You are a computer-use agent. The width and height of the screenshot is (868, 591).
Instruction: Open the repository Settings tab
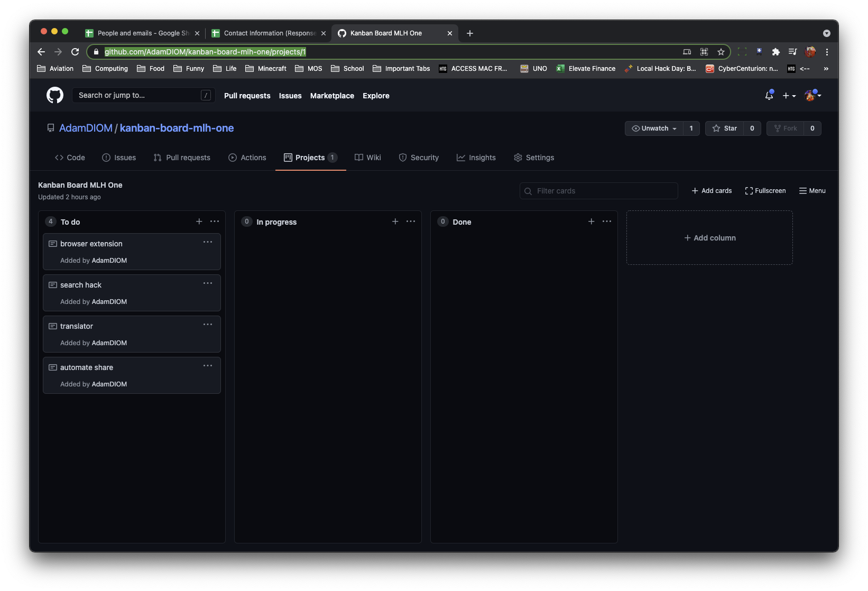[x=534, y=158]
